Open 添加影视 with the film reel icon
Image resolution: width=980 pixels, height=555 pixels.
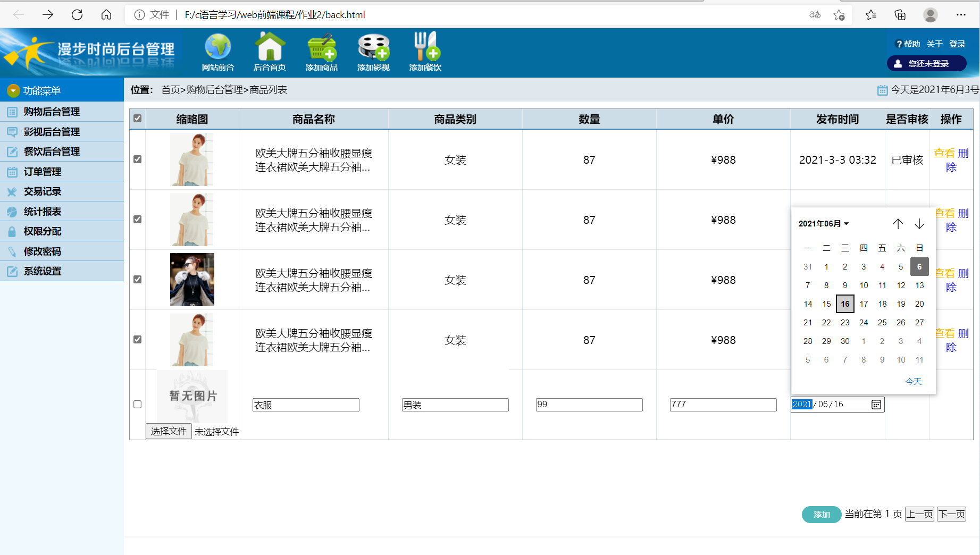(x=373, y=51)
